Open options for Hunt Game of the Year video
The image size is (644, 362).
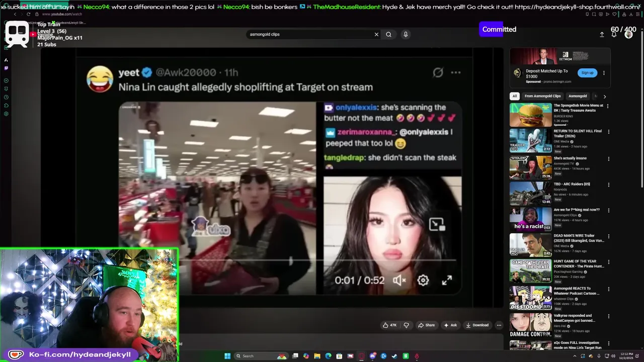coord(609,262)
